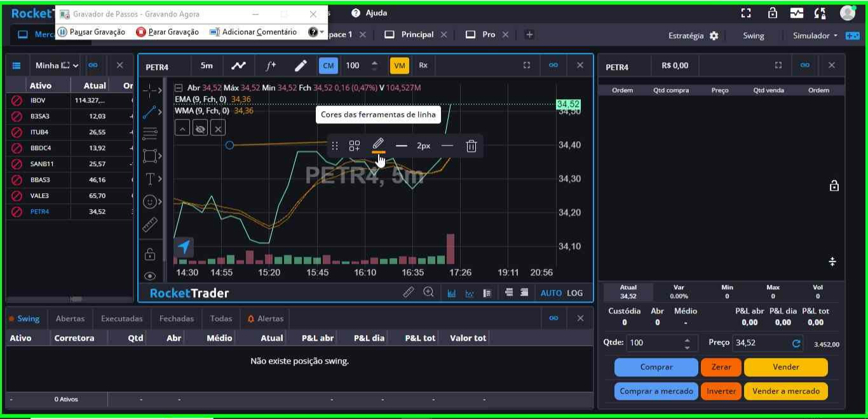Click the pencil draw icon in chart header

click(x=301, y=65)
